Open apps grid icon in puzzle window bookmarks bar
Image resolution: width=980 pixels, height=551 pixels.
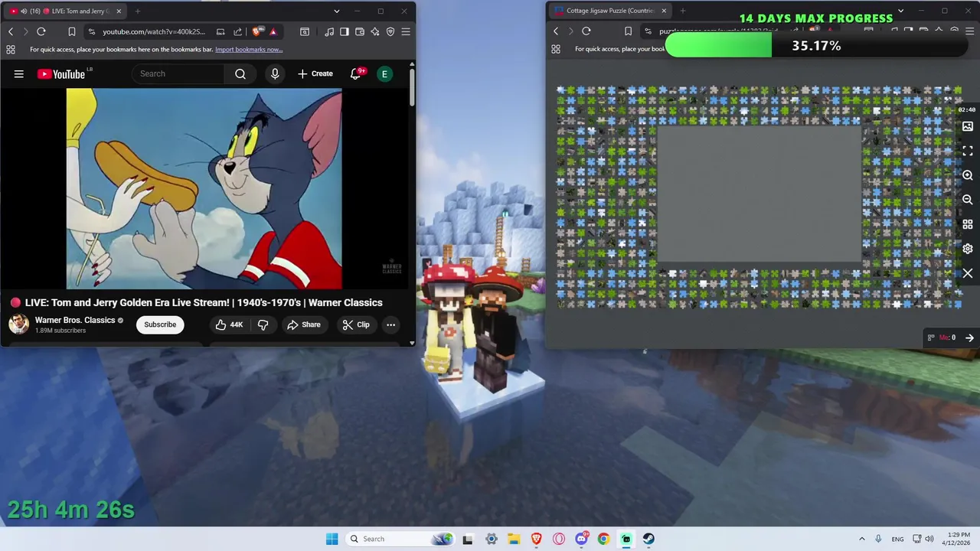point(556,49)
